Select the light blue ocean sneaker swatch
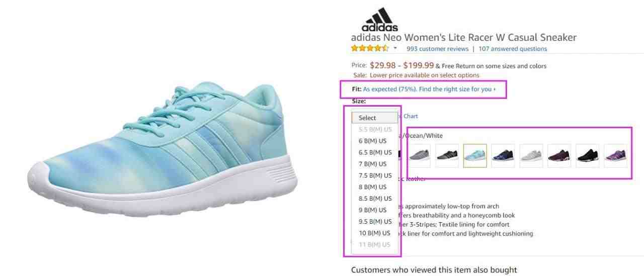The width and height of the screenshot is (644, 276). click(475, 156)
